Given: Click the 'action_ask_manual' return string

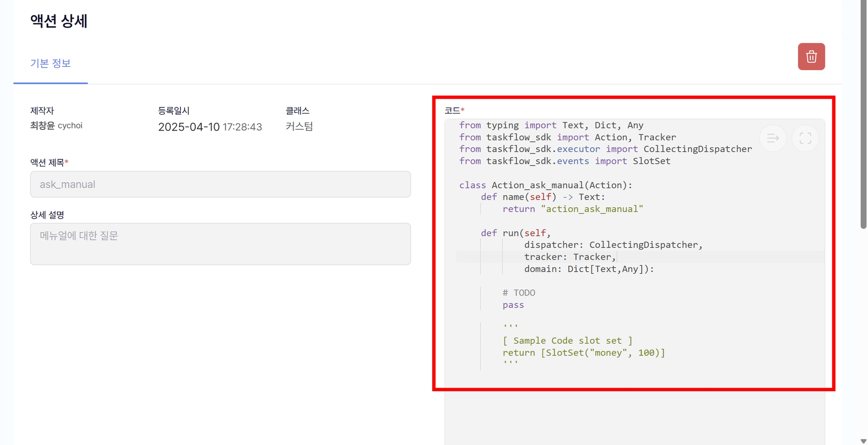Looking at the screenshot, I should 592,209.
